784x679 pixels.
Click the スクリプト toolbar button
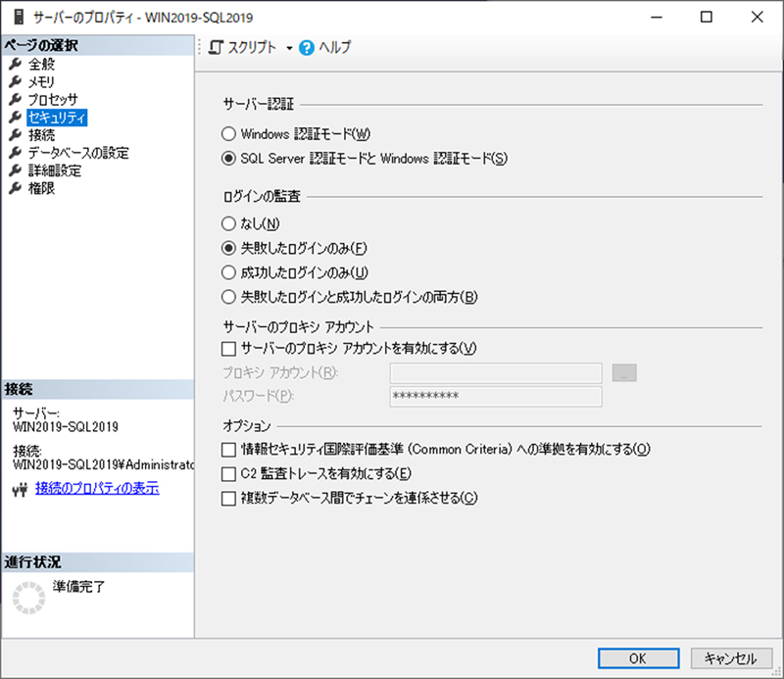tap(243, 47)
